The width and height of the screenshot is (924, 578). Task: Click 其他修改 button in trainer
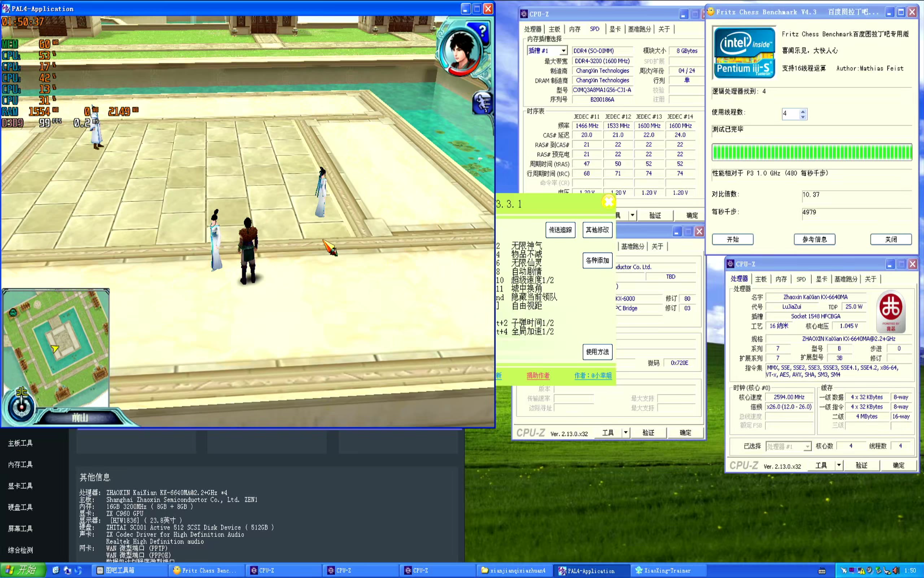click(597, 230)
